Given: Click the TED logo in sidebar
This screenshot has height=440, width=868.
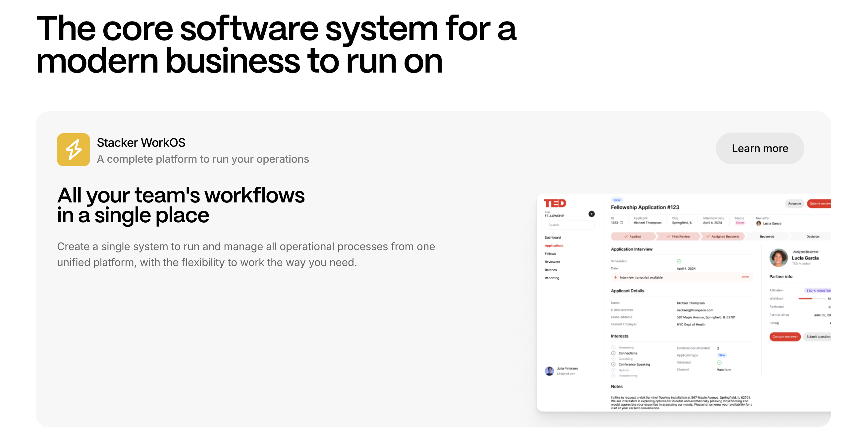Looking at the screenshot, I should [x=555, y=203].
